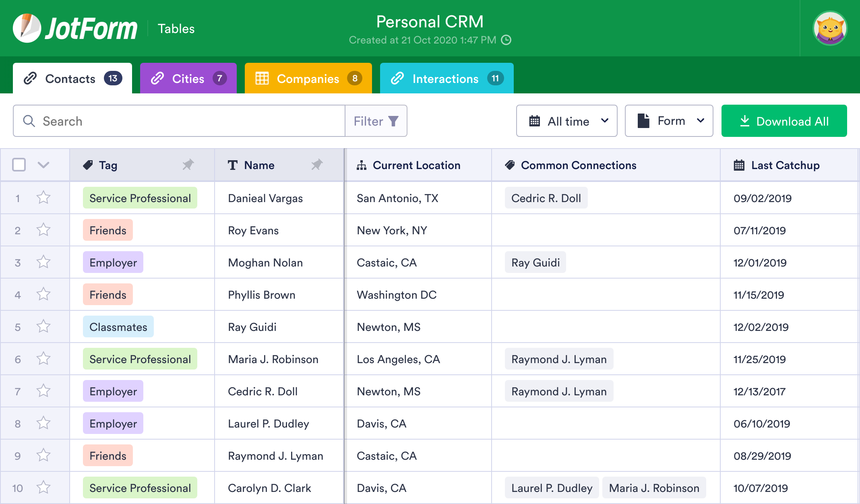This screenshot has height=504, width=860.
Task: Unpin the Name column pin icon
Action: [317, 165]
